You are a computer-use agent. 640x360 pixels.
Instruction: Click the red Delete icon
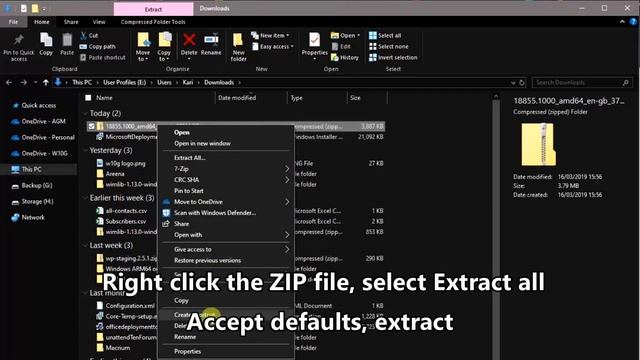coord(189,40)
